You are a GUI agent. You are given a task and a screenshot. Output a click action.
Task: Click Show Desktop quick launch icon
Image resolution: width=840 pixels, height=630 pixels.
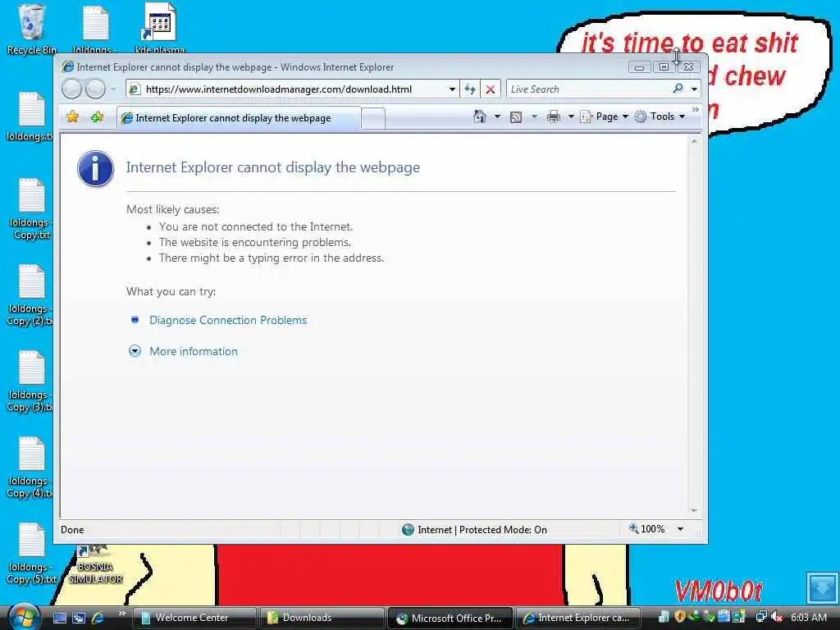tap(59, 618)
